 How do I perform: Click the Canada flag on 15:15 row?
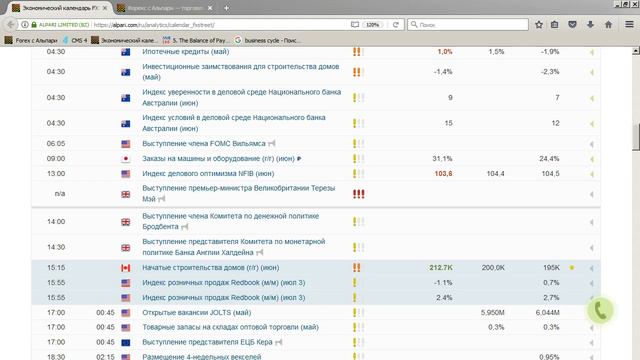126,268
